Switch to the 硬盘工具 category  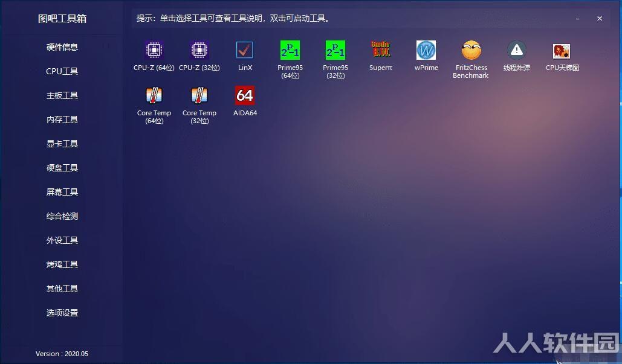tap(62, 168)
